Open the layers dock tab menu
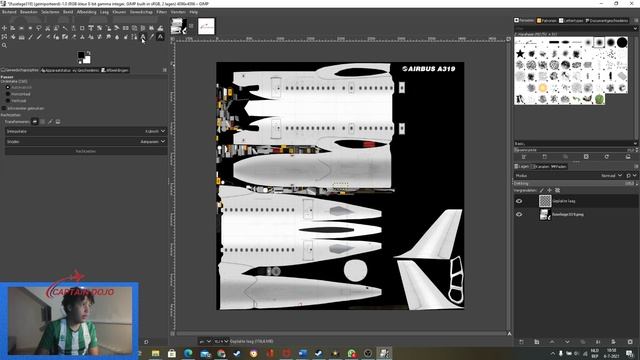Screen dimensions: 640x360 [636, 167]
